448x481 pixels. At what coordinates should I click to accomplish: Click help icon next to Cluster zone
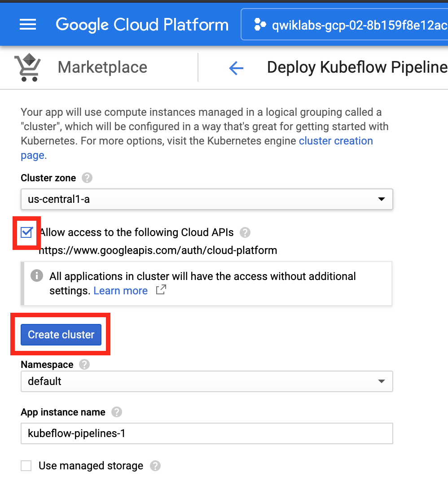pyautogui.click(x=87, y=178)
